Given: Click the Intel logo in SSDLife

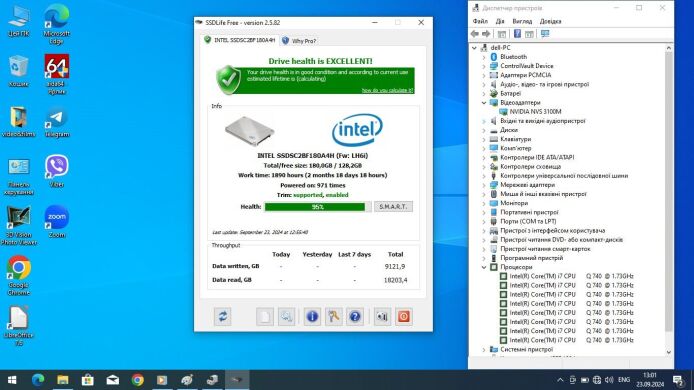Looking at the screenshot, I should pos(357,130).
